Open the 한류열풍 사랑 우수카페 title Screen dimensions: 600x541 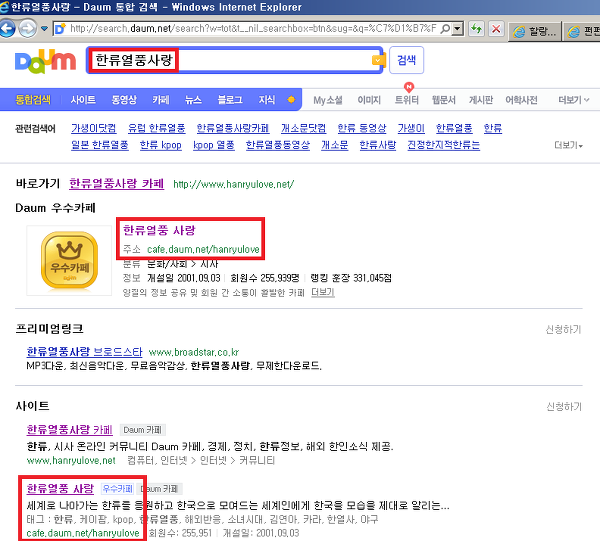159,230
